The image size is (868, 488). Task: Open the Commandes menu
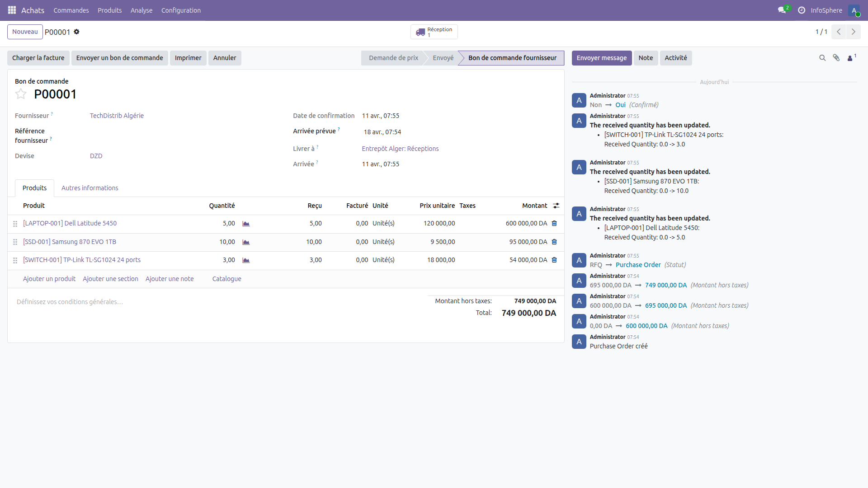coord(71,10)
